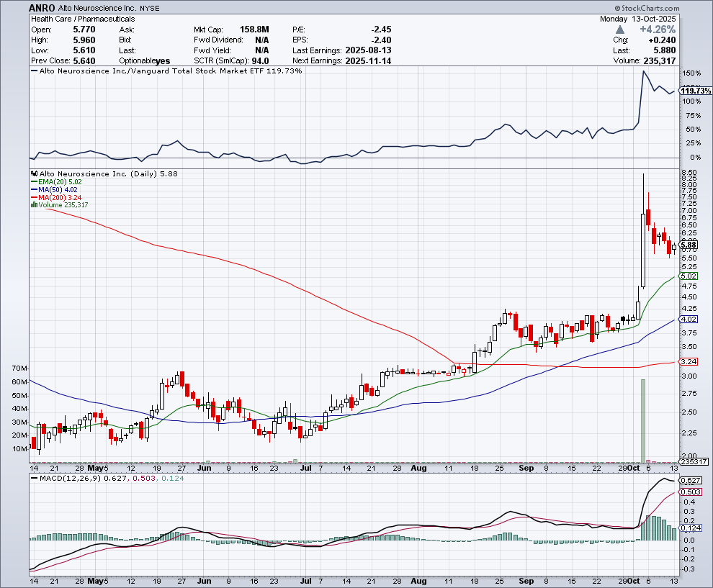Click the EMA(20) 5.02 legend entry

click(x=56, y=182)
